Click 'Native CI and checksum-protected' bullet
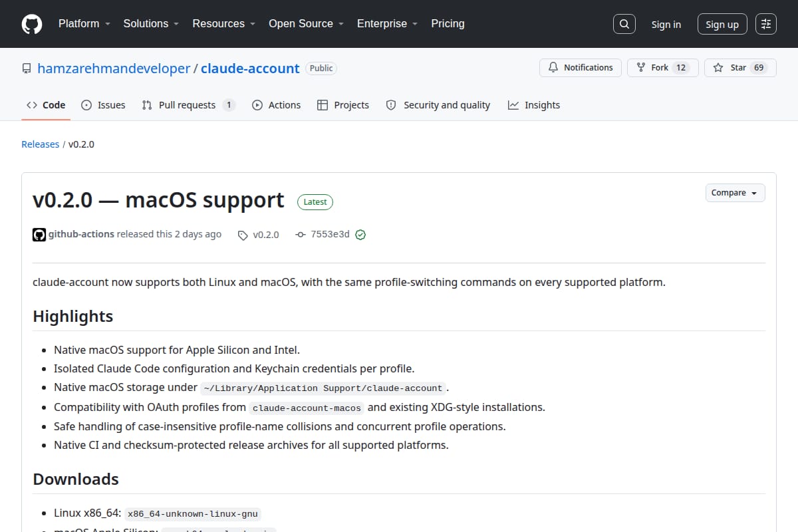The width and height of the screenshot is (798, 532). pyautogui.click(x=251, y=445)
